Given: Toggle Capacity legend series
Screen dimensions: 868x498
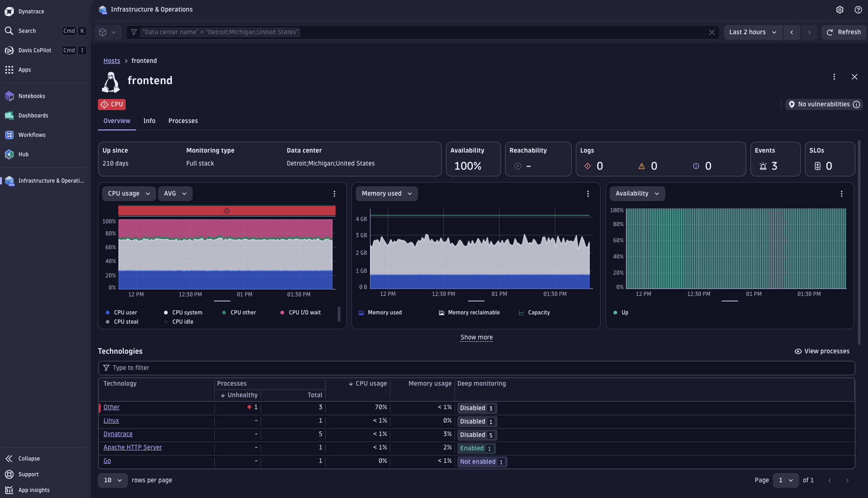Looking at the screenshot, I should (534, 313).
